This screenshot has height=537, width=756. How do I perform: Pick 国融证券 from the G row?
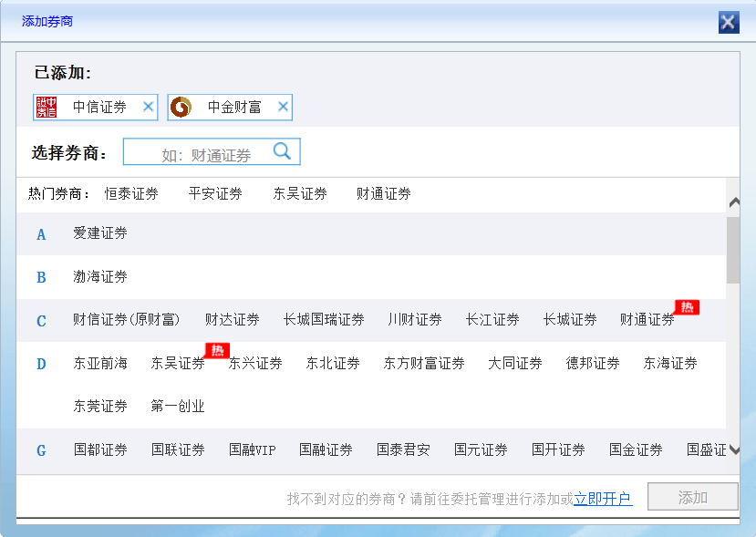[x=326, y=449]
